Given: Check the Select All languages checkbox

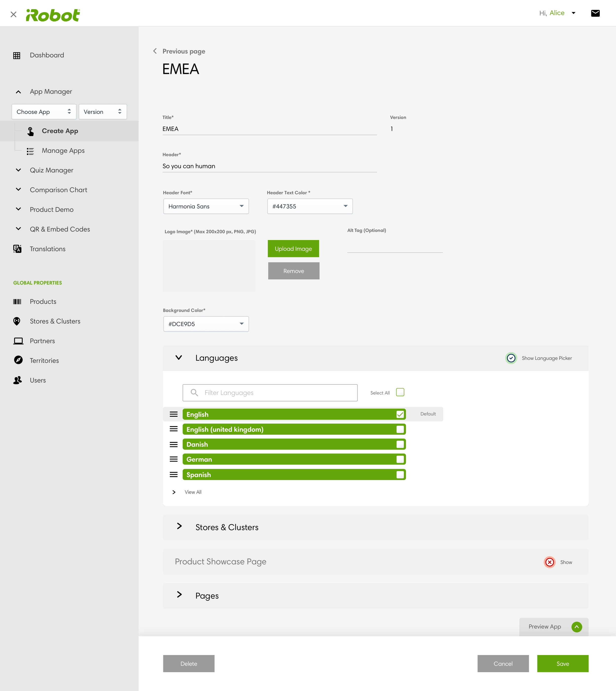Looking at the screenshot, I should click(400, 392).
